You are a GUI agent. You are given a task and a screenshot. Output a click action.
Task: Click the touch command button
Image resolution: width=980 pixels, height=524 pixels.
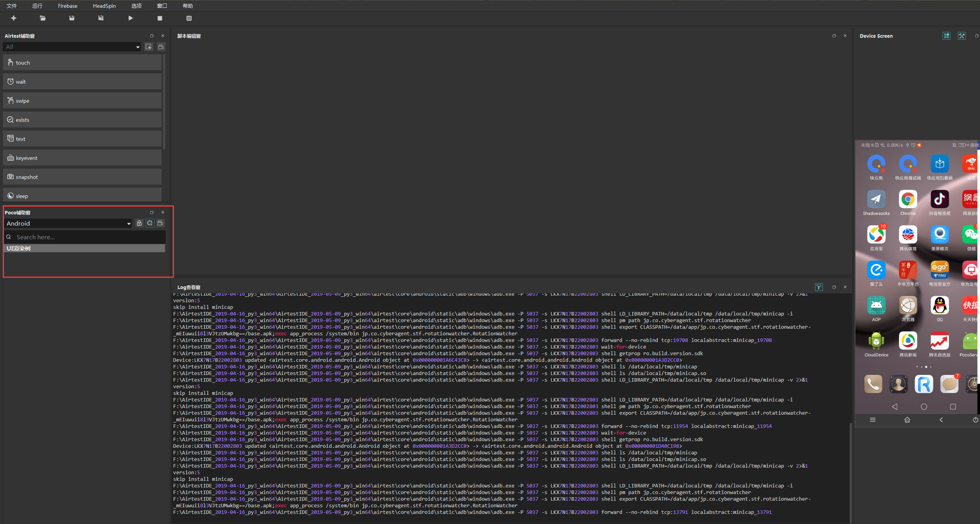click(82, 63)
